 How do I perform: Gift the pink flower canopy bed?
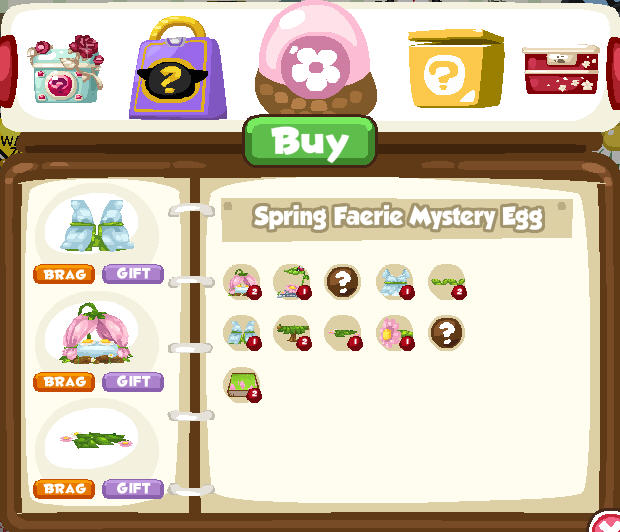133,381
